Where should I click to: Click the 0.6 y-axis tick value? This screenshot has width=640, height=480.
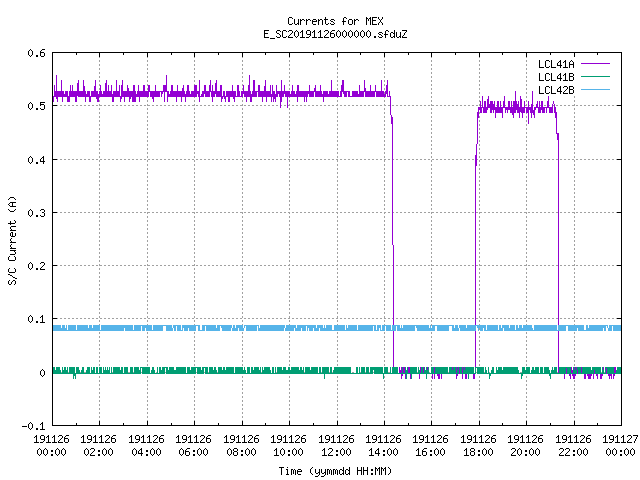point(36,53)
